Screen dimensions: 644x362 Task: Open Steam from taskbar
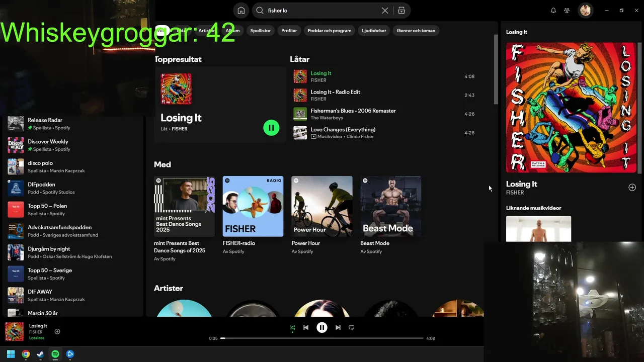click(40, 354)
